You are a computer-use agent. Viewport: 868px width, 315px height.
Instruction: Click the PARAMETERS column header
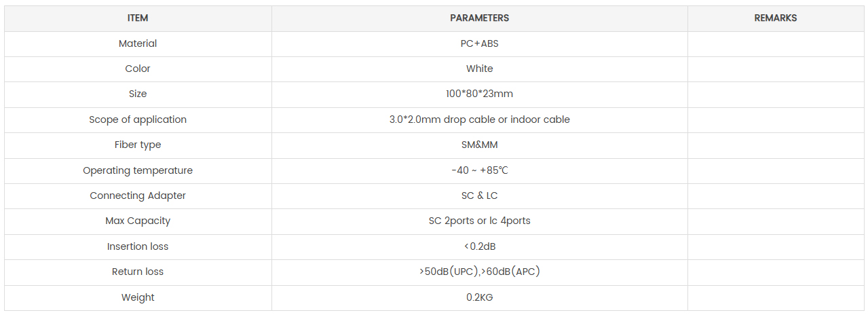479,18
